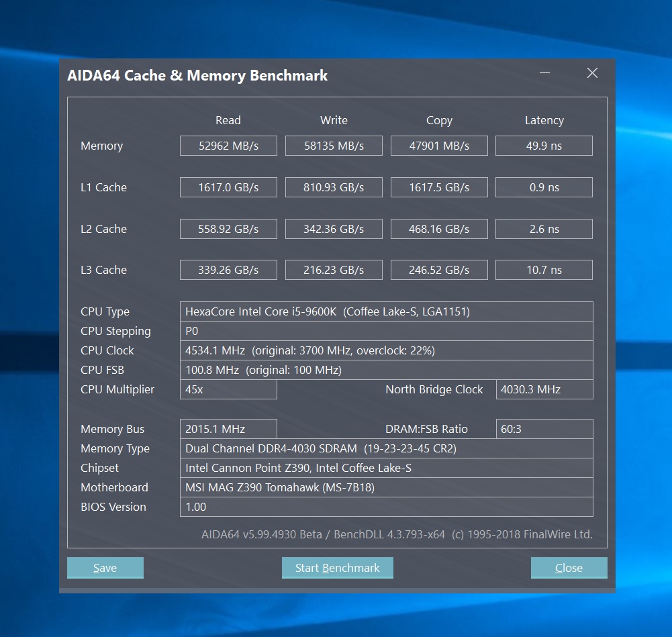
Task: Click the CPU Clock label
Action: (107, 350)
